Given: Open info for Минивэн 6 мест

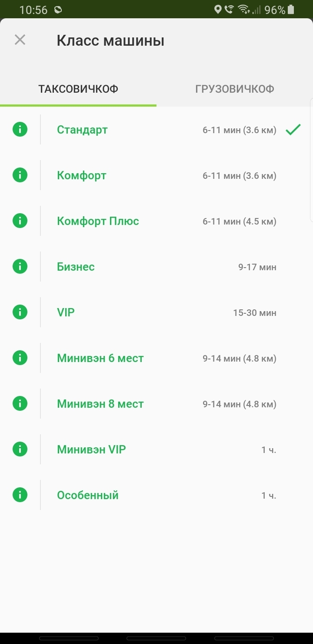Looking at the screenshot, I should (x=20, y=358).
